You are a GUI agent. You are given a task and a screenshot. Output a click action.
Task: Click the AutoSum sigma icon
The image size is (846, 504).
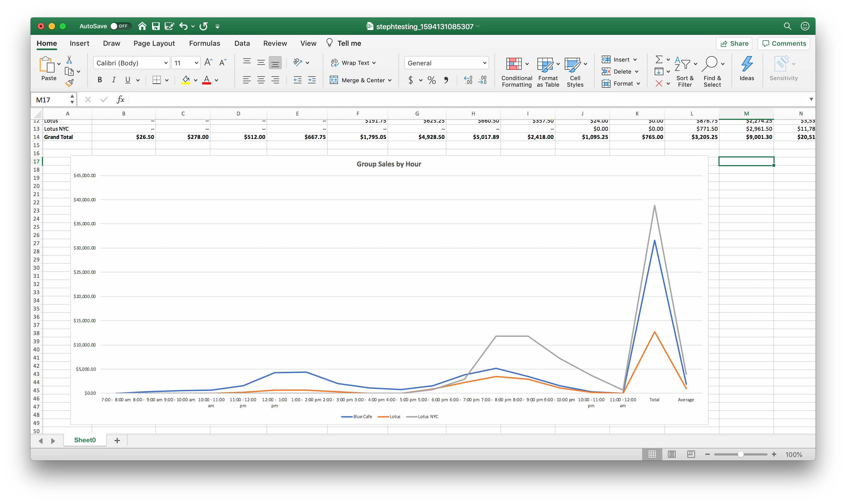pos(659,59)
